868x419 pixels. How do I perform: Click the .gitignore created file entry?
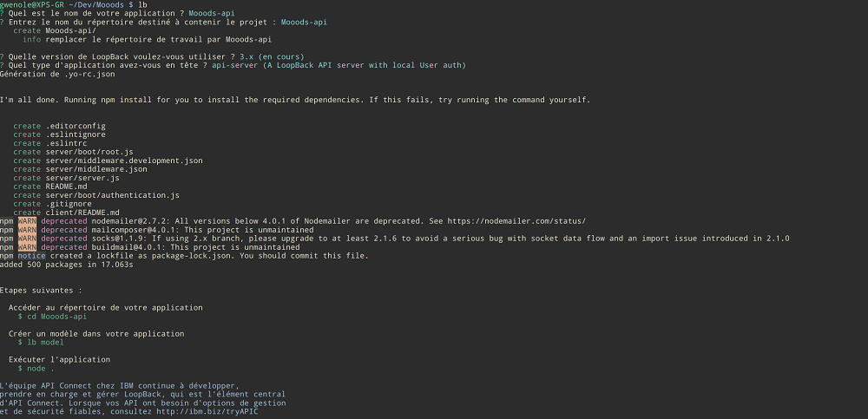pos(68,204)
